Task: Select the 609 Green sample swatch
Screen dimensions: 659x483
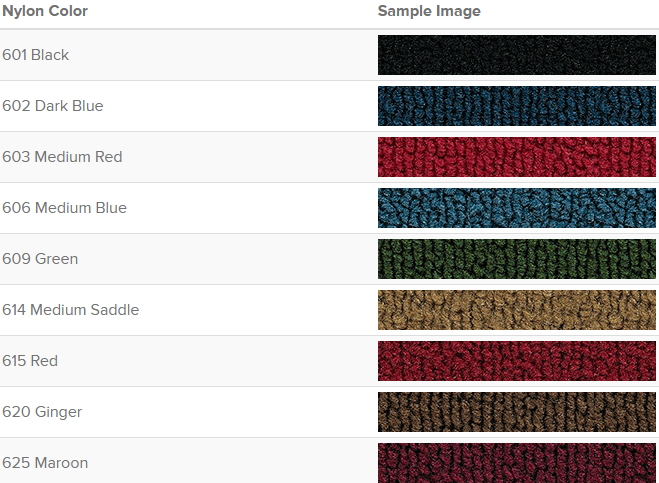Action: (x=517, y=259)
